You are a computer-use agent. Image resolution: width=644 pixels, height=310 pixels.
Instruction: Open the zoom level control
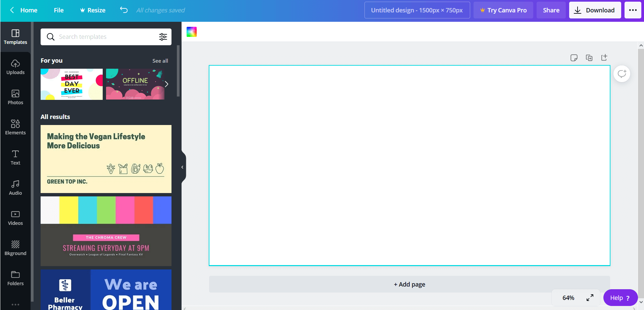568,298
